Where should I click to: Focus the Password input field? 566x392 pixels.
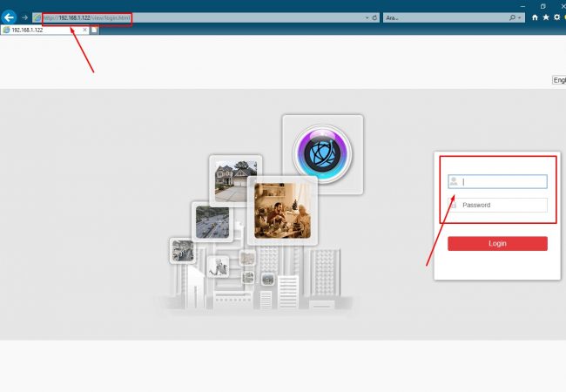(x=502, y=206)
